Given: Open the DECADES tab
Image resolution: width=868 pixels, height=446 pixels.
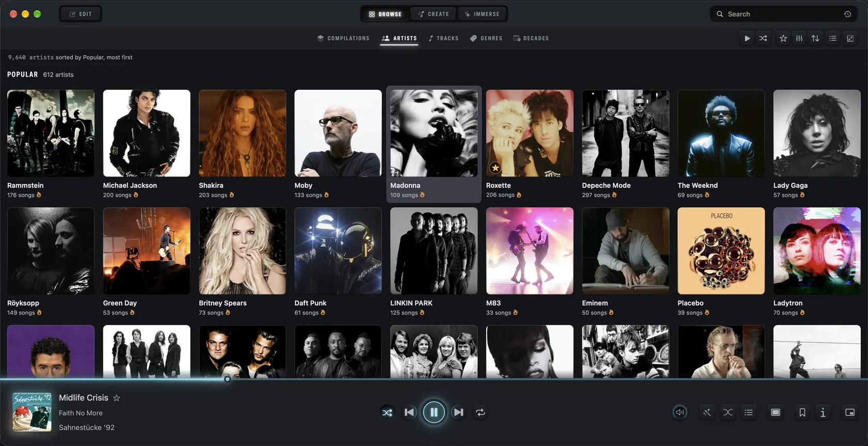Looking at the screenshot, I should (531, 38).
